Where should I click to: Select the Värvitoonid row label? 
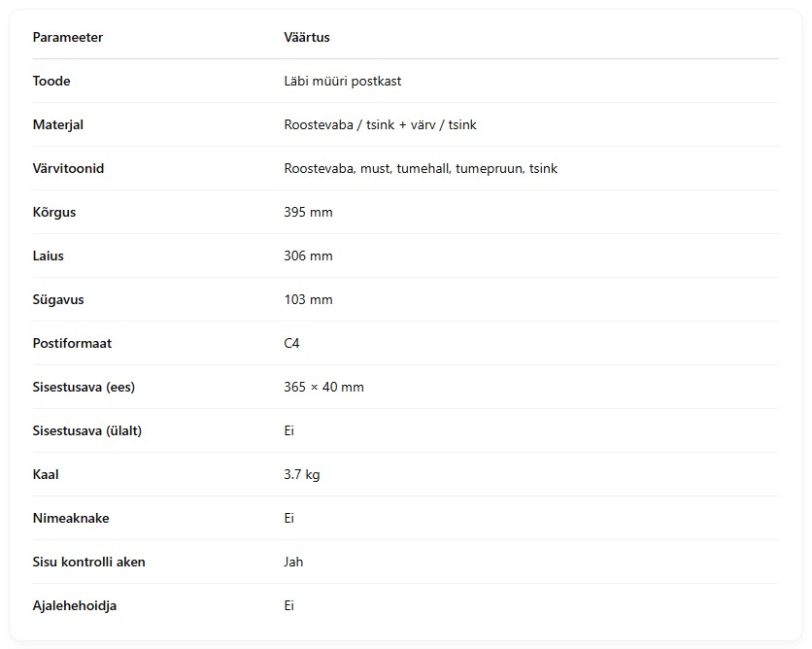pyautogui.click(x=68, y=168)
